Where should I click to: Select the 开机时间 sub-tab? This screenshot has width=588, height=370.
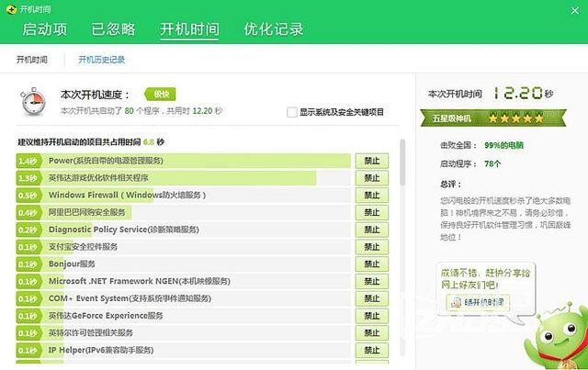[x=32, y=60]
